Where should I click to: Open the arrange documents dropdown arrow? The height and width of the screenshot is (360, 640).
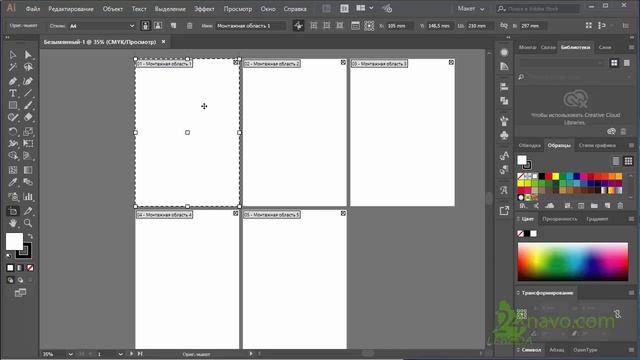(x=371, y=8)
